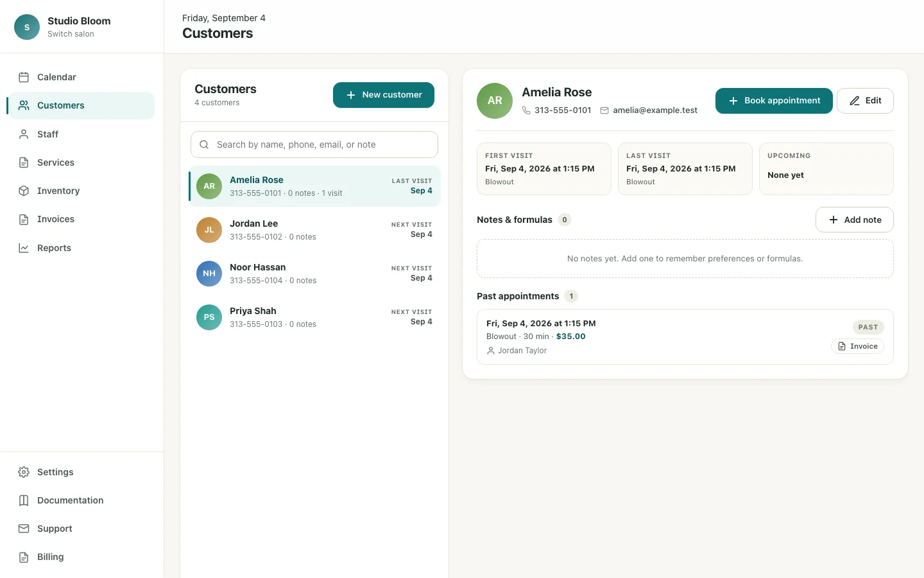Click the Studio Bloom avatar logo
Image resolution: width=924 pixels, height=578 pixels.
tap(27, 27)
